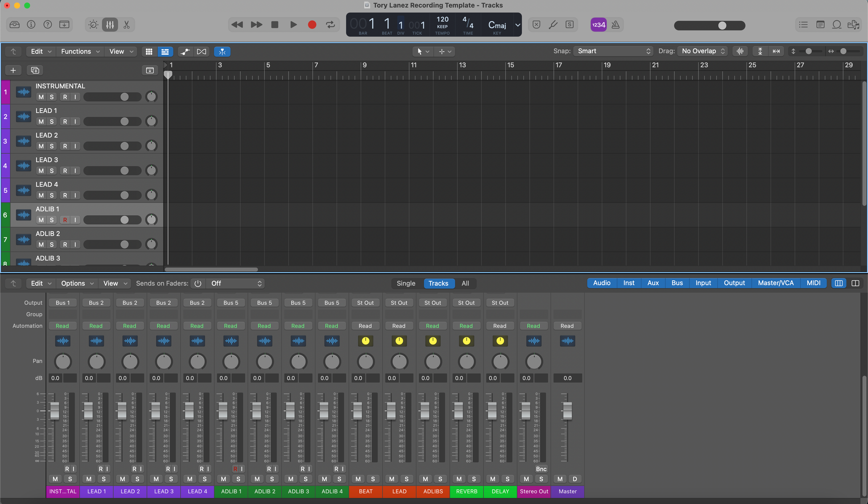Screen dimensions: 868x504
Task: Switch mixer view to All
Action: pos(465,283)
